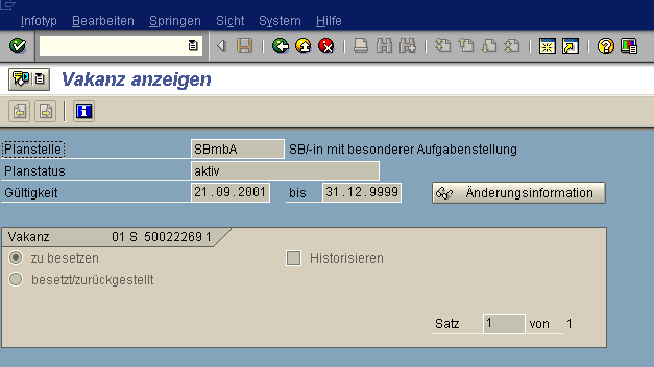Image resolution: width=654 pixels, height=367 pixels.
Task: Click the Find Next binoculars-plus icon
Action: 407,45
